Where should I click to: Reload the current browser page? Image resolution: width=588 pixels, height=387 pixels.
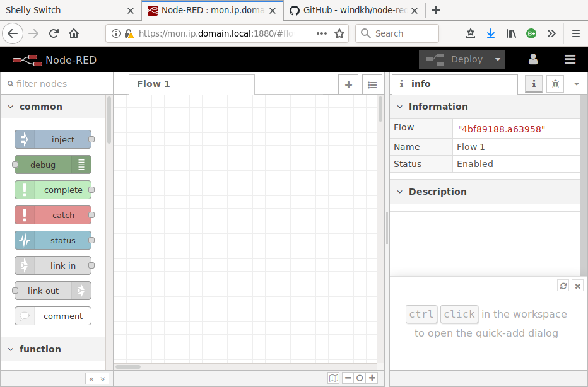(54, 33)
